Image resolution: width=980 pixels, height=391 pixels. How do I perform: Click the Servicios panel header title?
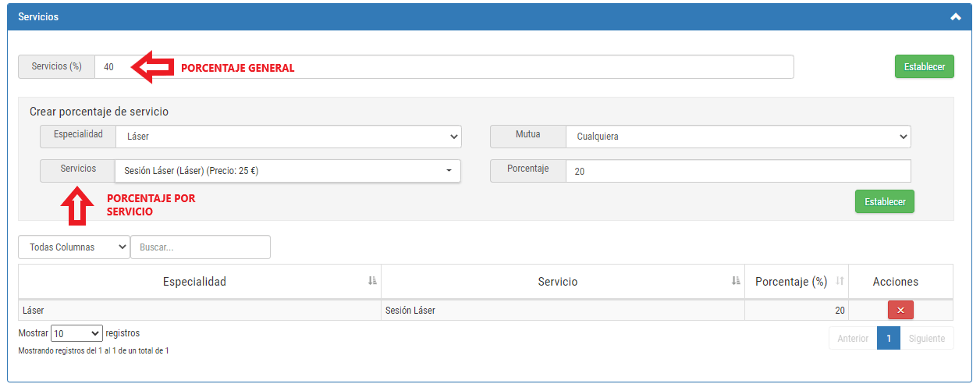point(38,17)
